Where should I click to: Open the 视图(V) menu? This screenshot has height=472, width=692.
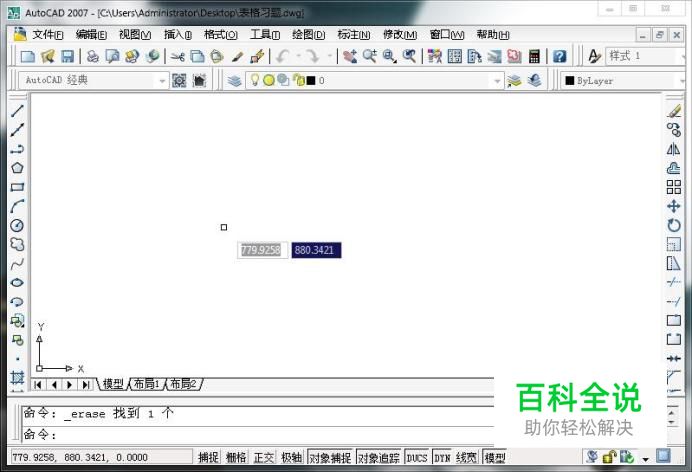(x=135, y=34)
